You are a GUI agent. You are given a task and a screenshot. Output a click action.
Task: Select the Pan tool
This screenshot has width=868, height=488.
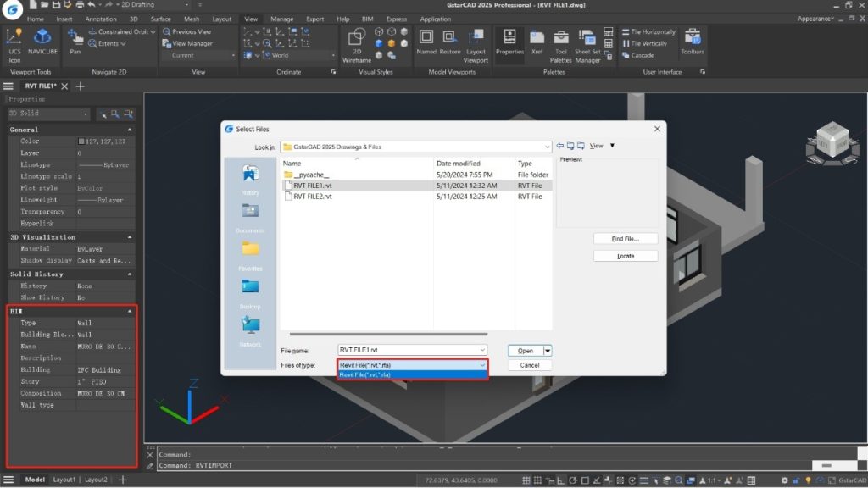pyautogui.click(x=75, y=40)
